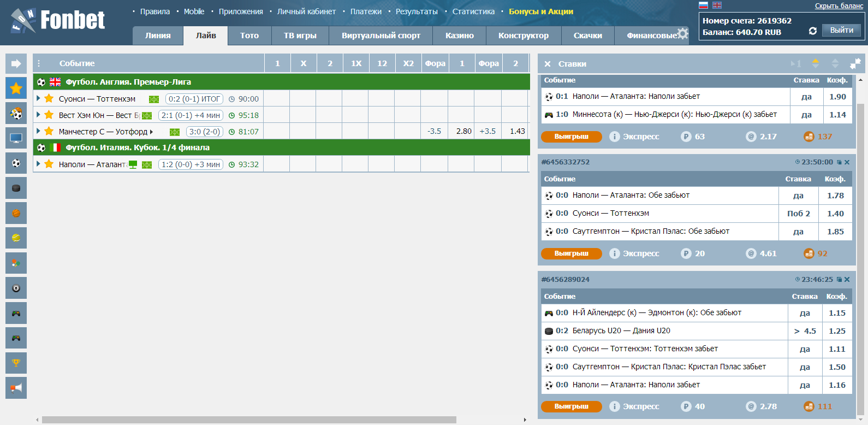
Task: Open the small arrow after Манчестер С — Уотфорд name
Action: [151, 132]
